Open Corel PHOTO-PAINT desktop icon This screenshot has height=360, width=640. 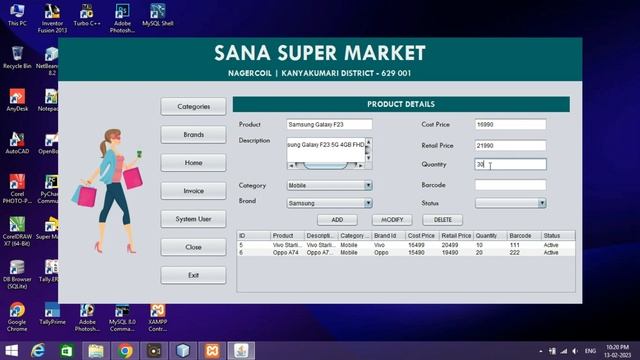coord(17,189)
